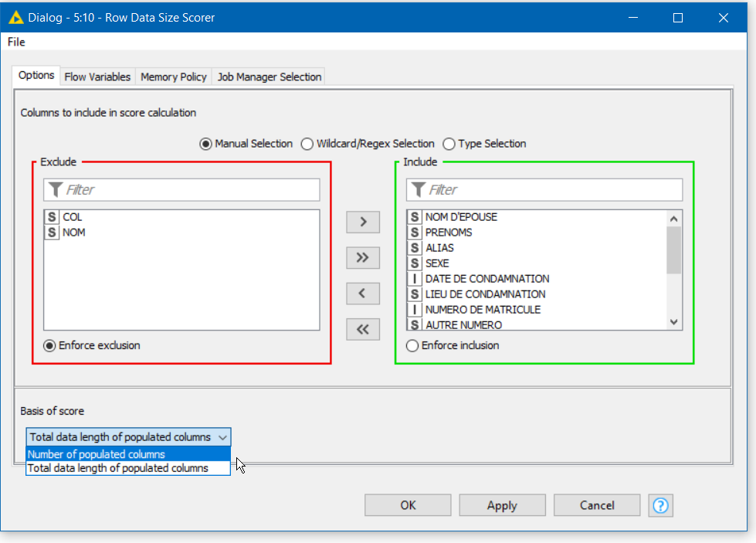This screenshot has width=756, height=543.
Task: Turn on Enforce inclusion option
Action: pyautogui.click(x=412, y=346)
